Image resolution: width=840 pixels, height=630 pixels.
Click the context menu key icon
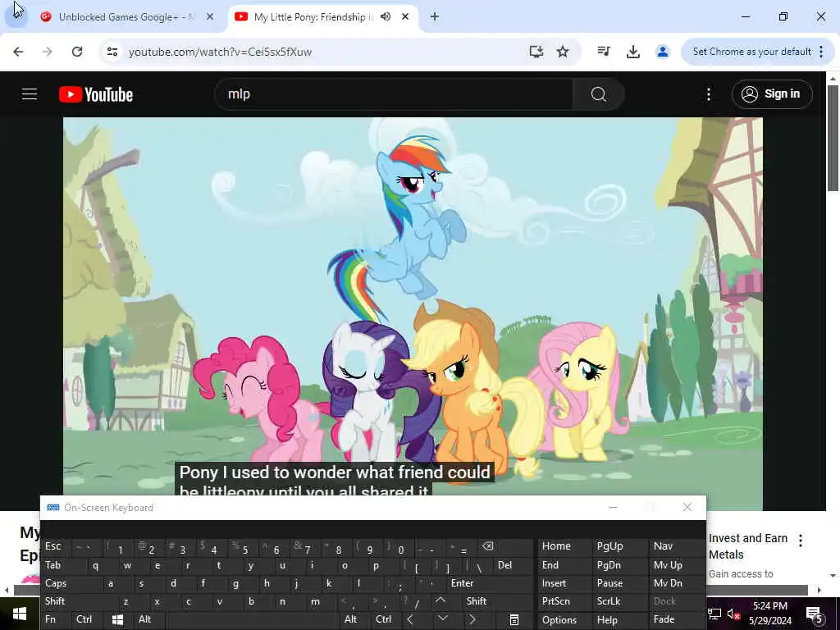pos(514,620)
